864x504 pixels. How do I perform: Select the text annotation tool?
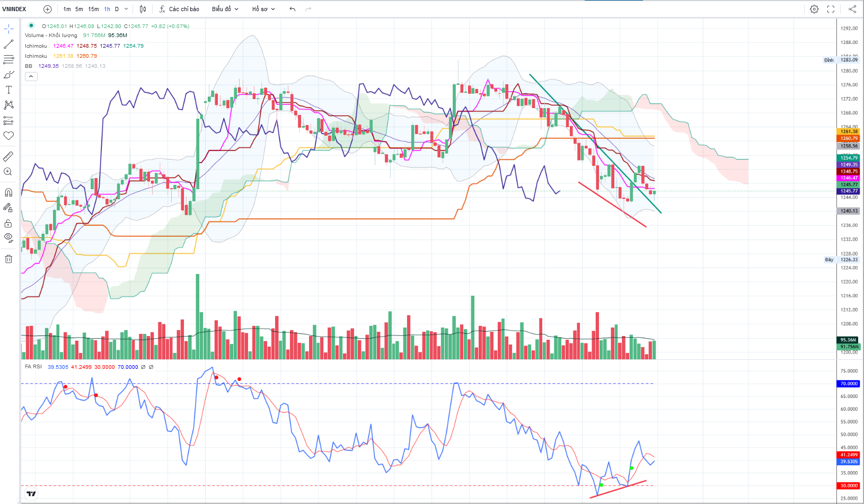8,90
